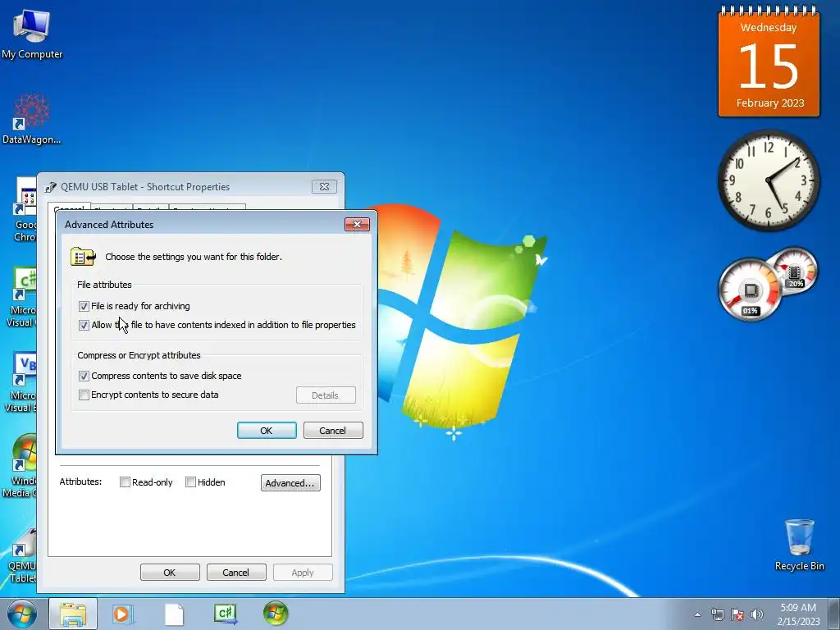The width and height of the screenshot is (840, 630).
Task: Uncheck Compress contents to save disk space
Action: [x=84, y=376]
